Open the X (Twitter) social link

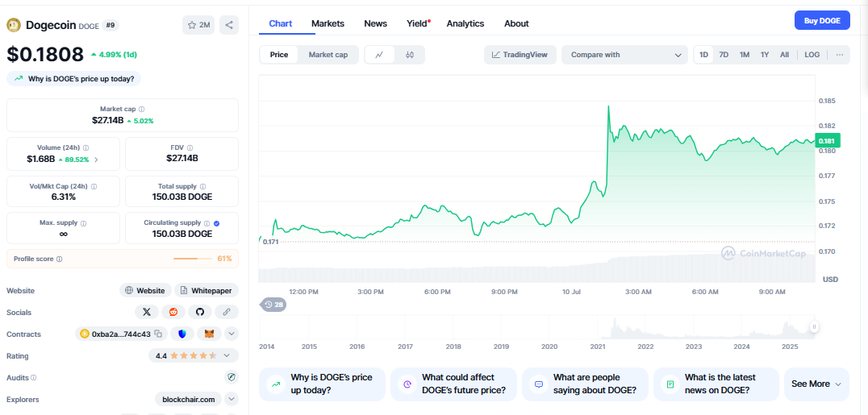147,312
